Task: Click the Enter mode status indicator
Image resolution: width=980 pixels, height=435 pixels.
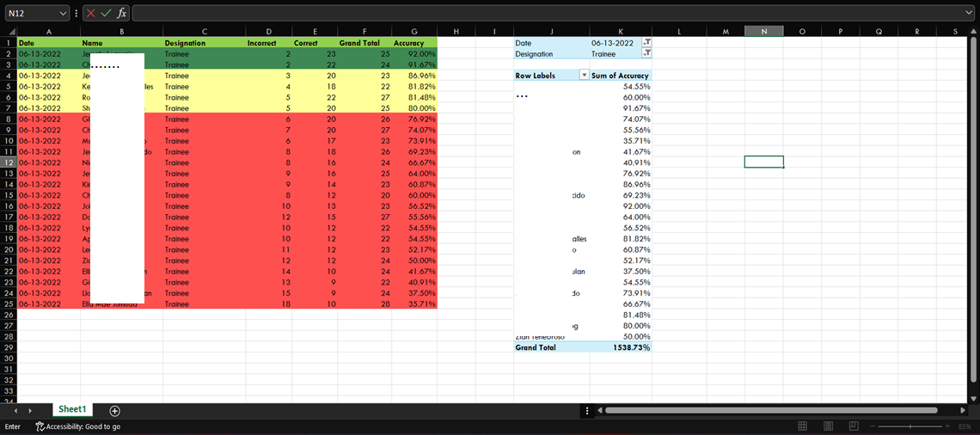Action: coord(13,426)
